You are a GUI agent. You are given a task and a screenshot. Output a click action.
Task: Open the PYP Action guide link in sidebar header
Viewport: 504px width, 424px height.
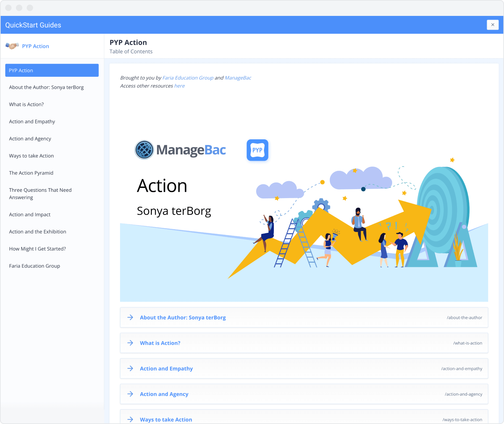click(35, 46)
